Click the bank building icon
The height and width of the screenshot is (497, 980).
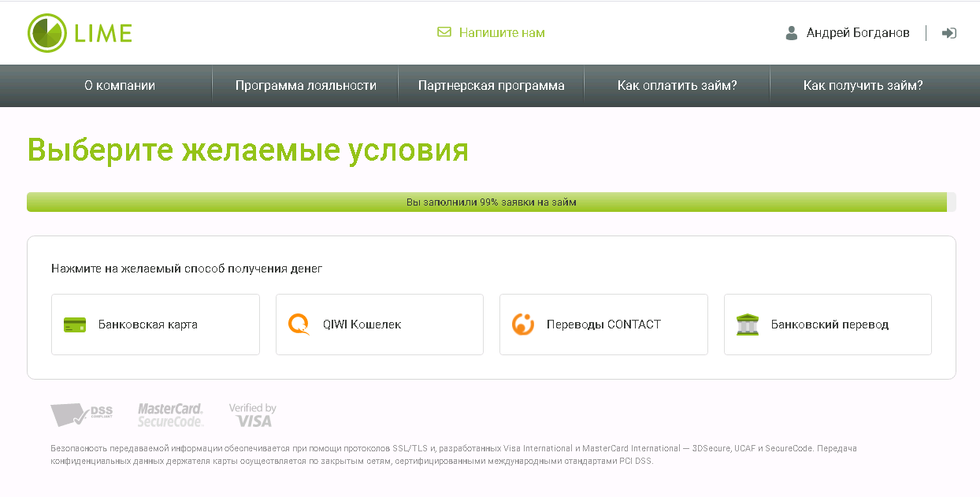tap(748, 325)
